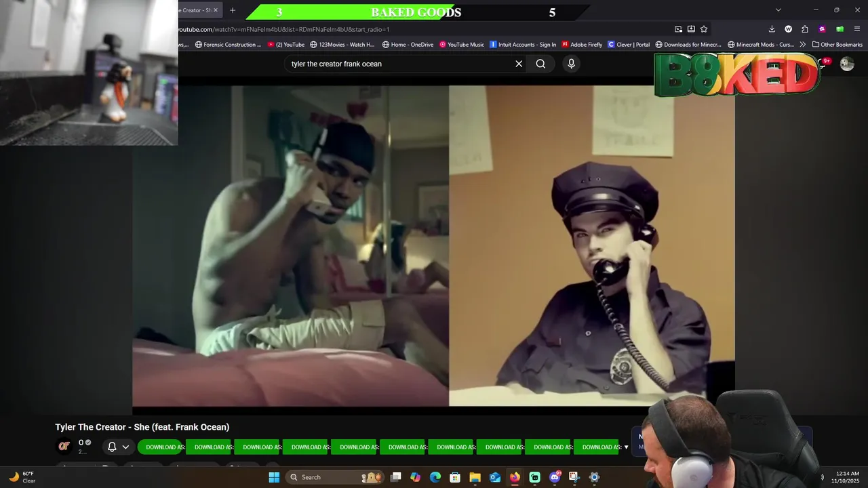Switch to Firefox in the taskbar

(x=515, y=477)
